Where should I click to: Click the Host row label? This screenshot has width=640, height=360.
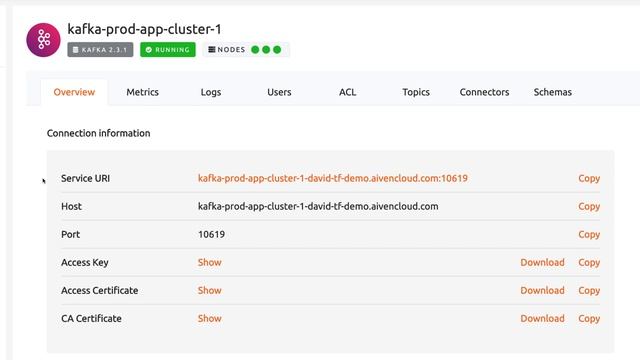[x=71, y=207]
